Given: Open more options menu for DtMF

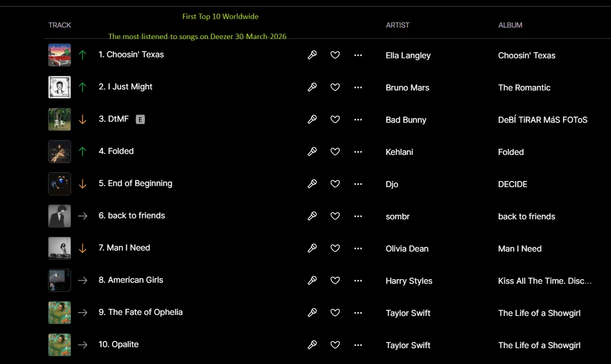Looking at the screenshot, I should tap(358, 119).
